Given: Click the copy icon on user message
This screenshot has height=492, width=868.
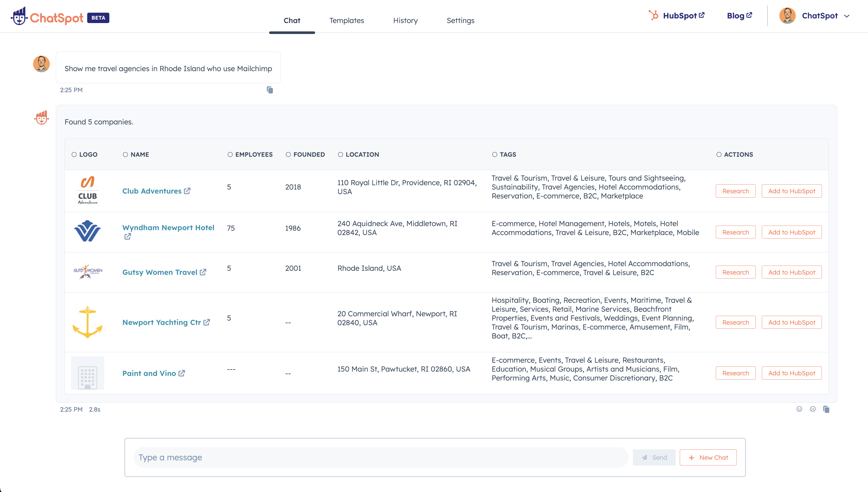Looking at the screenshot, I should [269, 90].
